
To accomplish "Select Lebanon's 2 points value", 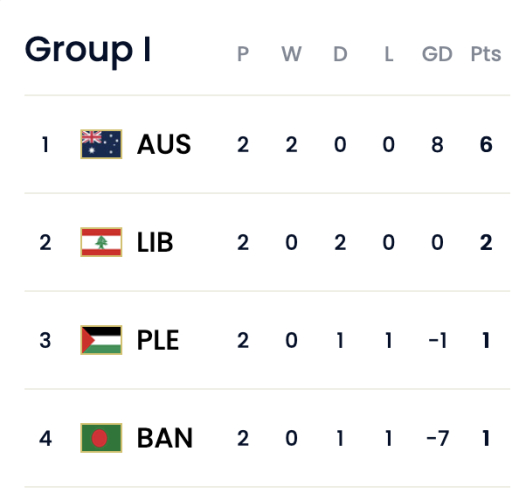I will 486,242.
